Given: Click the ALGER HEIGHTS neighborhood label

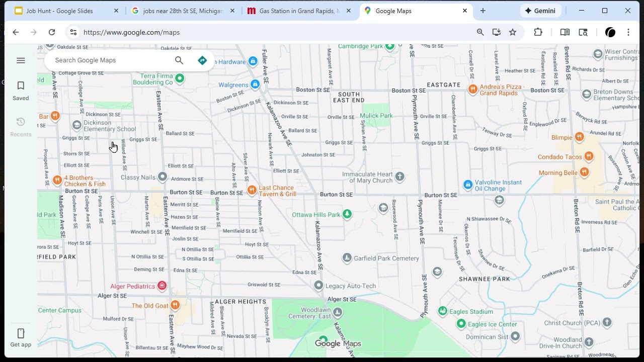Looking at the screenshot, I should (240, 302).
